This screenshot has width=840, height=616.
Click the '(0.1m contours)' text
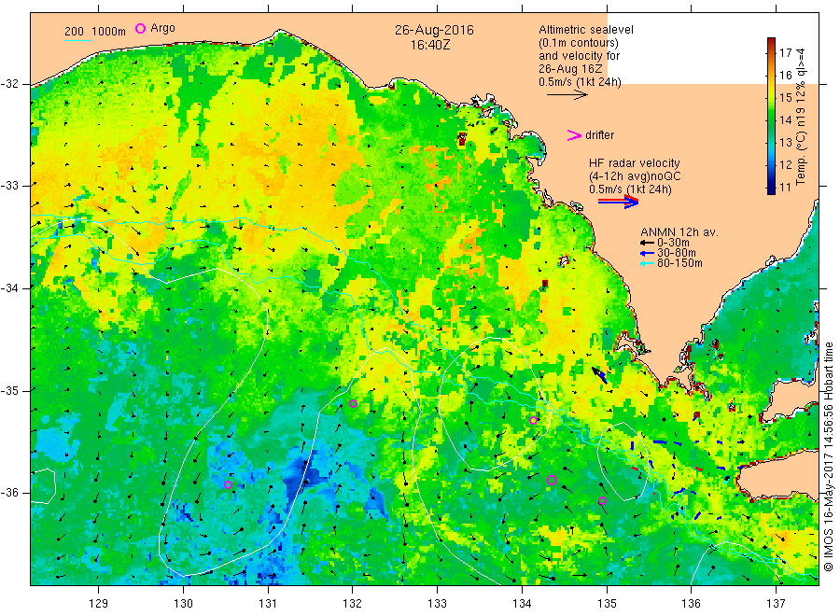click(578, 43)
